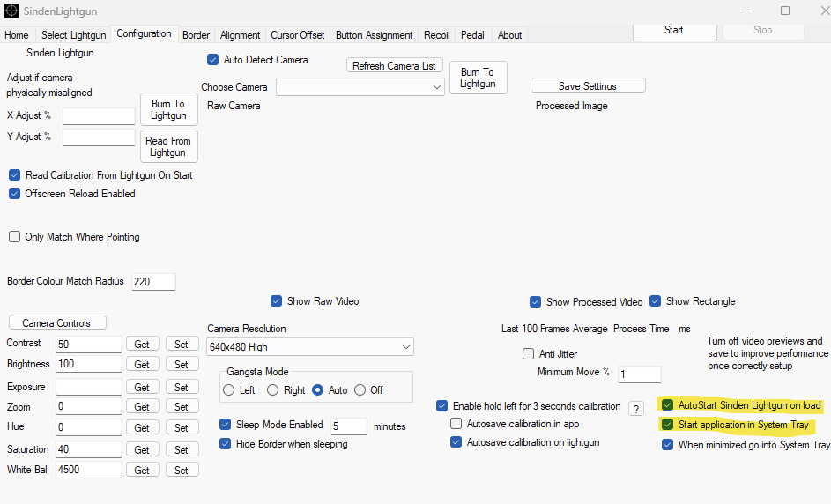Toggle Auto Detect Camera checkbox
The image size is (831, 504).
[212, 60]
